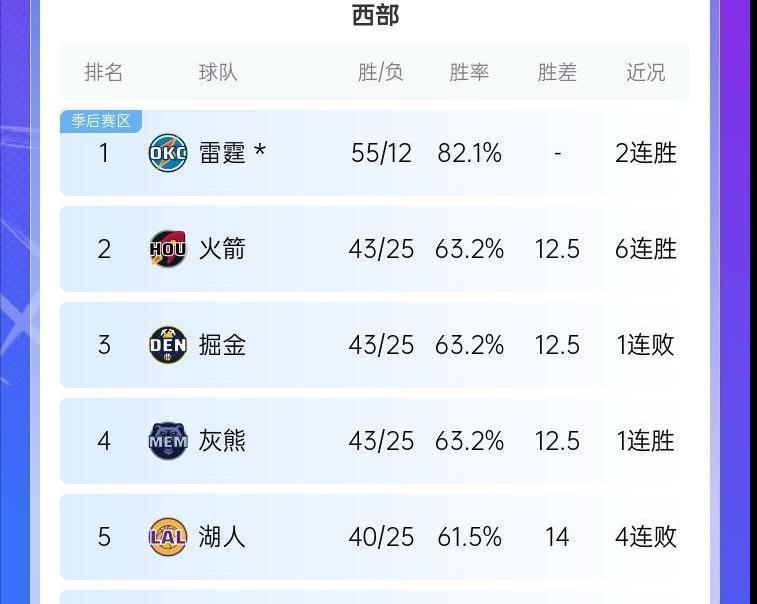Click the DEN Nuggets team logo

[x=167, y=345]
